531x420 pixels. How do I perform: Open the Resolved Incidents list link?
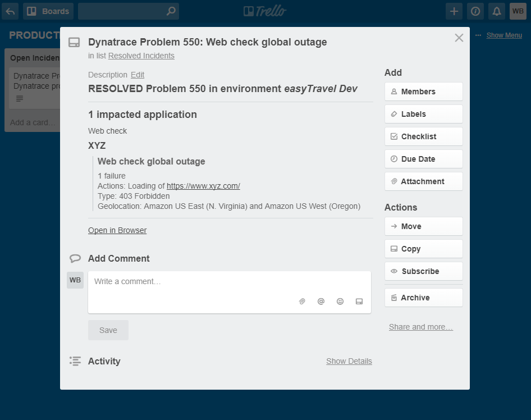(141, 56)
